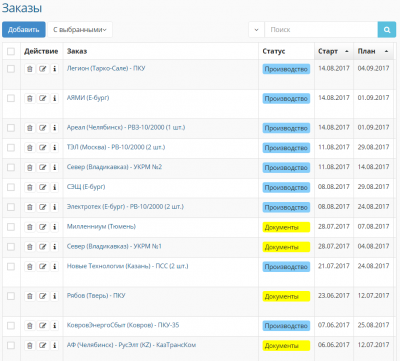Viewport: 400px width, 361px height.
Task: Show info for Миллениум (Тюмень) order
Action: 55,227
